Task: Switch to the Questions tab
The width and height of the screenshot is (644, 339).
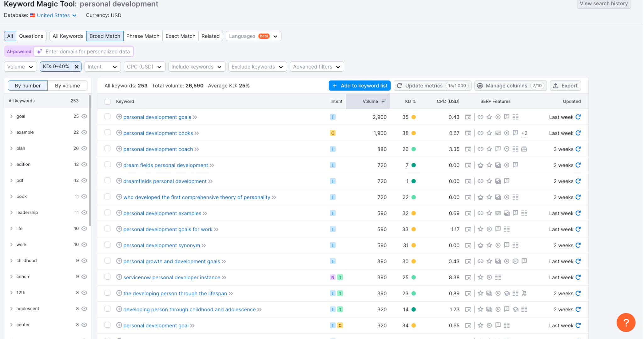Action: click(31, 36)
